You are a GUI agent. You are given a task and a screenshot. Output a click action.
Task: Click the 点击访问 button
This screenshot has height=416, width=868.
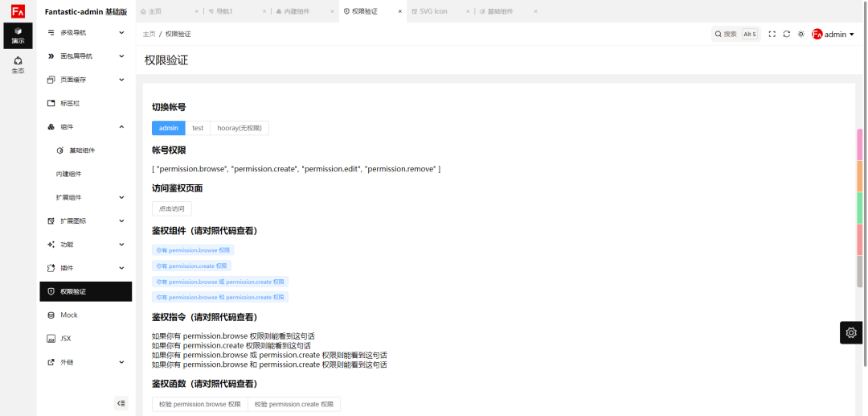pos(172,208)
